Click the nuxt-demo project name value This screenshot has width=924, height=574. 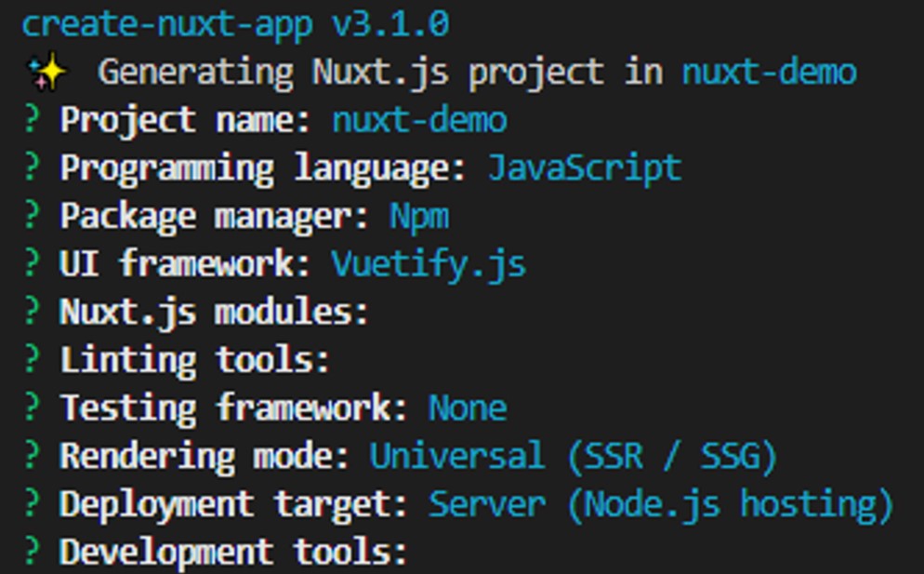coord(418,119)
